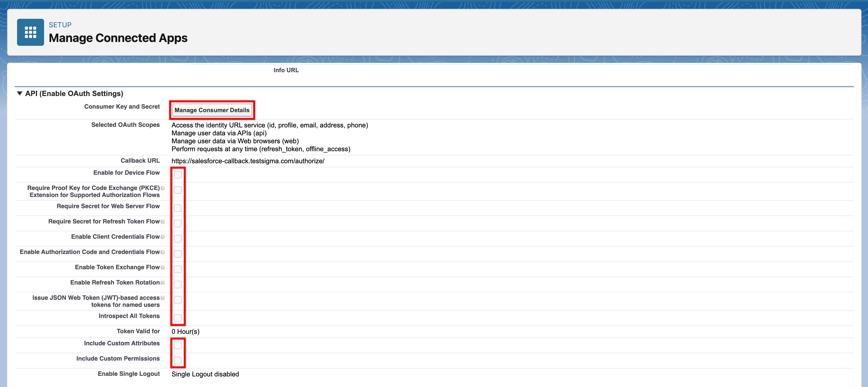Click help icon beside PKCE label
This screenshot has height=387, width=868.
(x=162, y=188)
